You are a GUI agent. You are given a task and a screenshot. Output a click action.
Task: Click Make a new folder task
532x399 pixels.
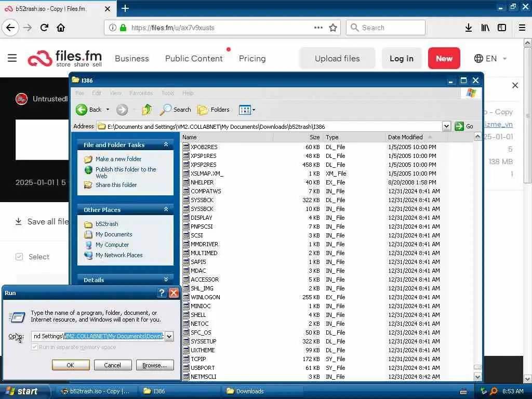pyautogui.click(x=118, y=159)
